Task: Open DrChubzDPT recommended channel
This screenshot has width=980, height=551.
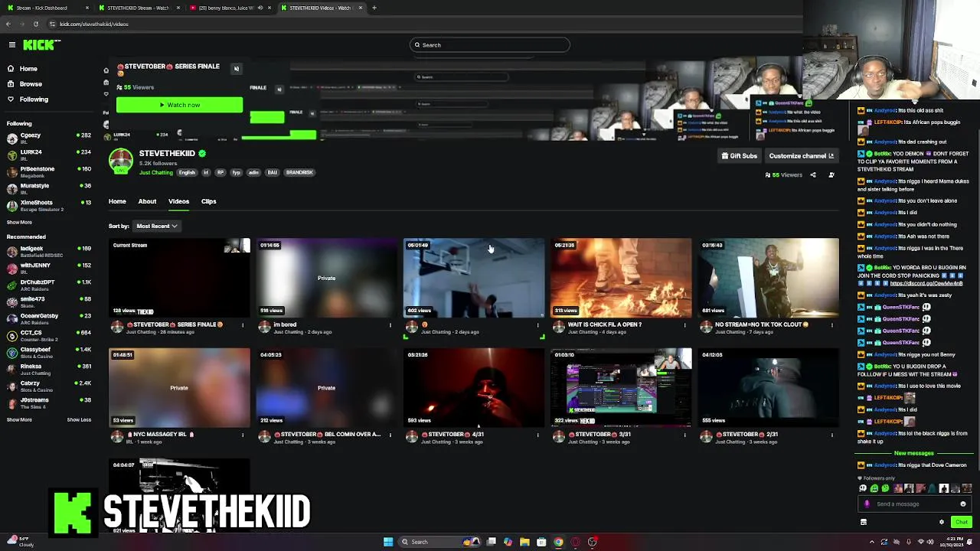Action: pos(49,285)
